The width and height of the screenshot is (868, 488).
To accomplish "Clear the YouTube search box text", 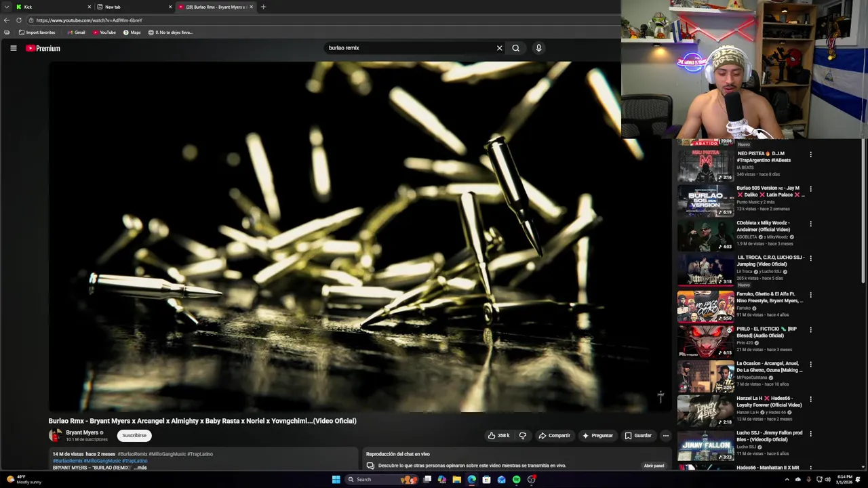I will point(500,48).
